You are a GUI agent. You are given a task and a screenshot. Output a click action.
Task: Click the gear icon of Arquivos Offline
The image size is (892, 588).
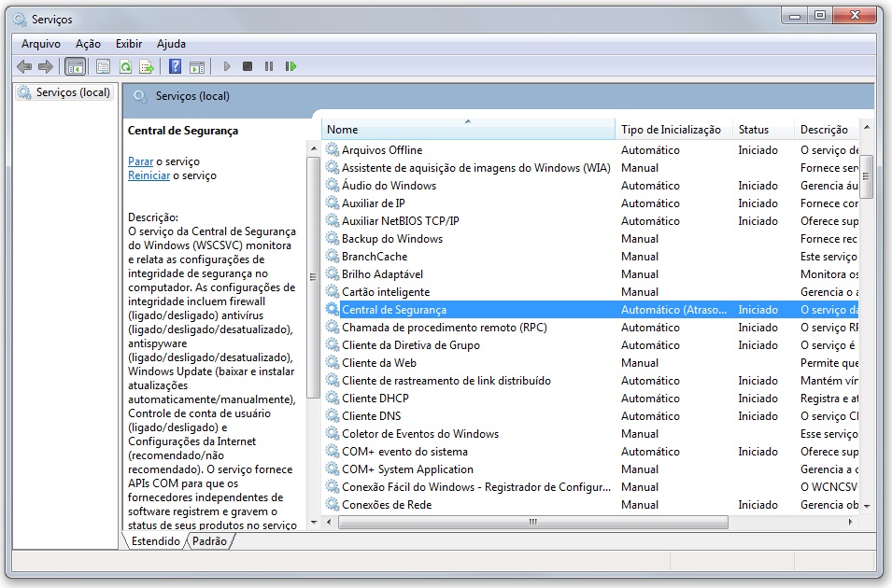click(x=333, y=149)
